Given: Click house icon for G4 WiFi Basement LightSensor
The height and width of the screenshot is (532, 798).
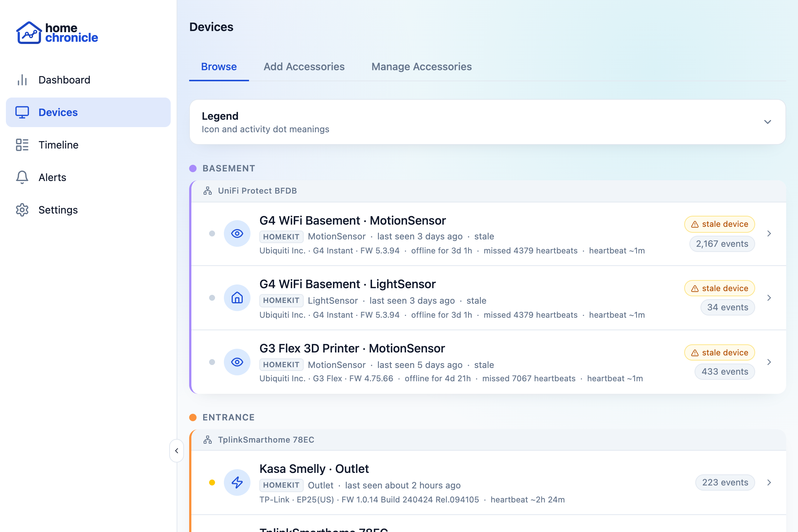Looking at the screenshot, I should (x=237, y=298).
